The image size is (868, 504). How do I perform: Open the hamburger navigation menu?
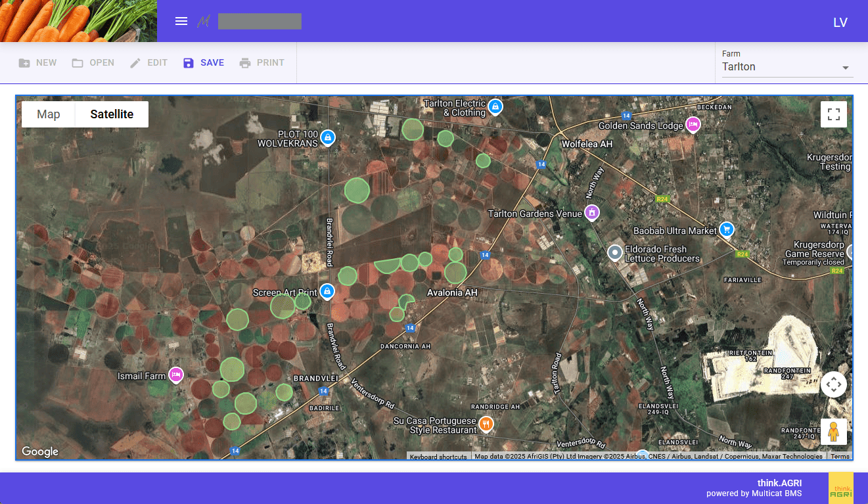(181, 21)
